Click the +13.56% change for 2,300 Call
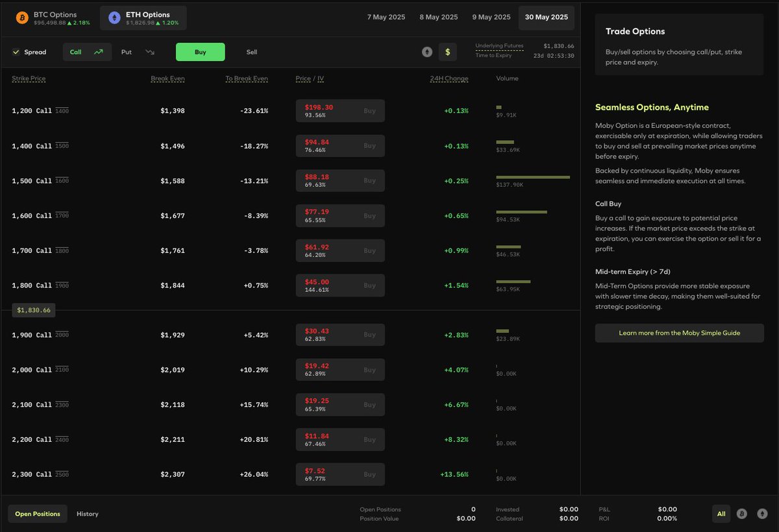 [454, 474]
